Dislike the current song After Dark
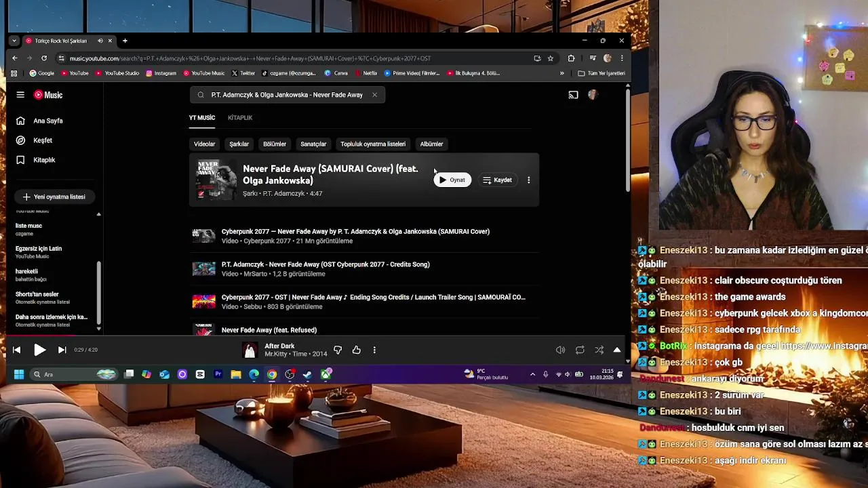 click(338, 350)
